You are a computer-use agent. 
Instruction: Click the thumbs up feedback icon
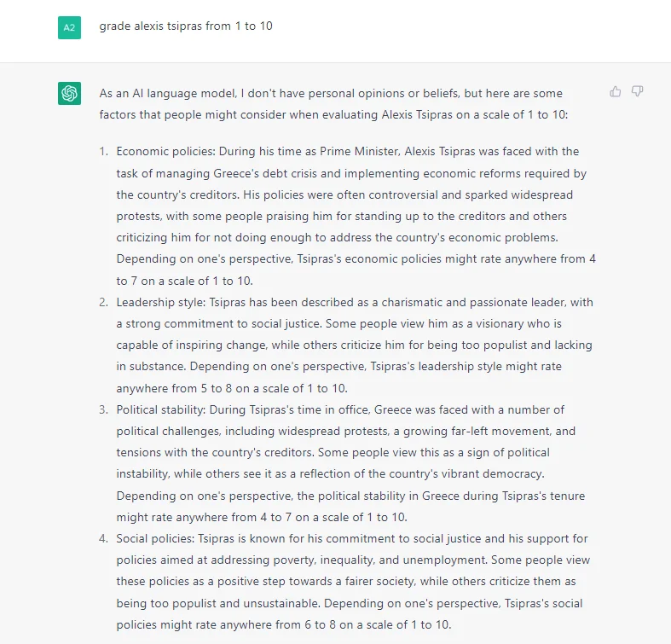(615, 91)
